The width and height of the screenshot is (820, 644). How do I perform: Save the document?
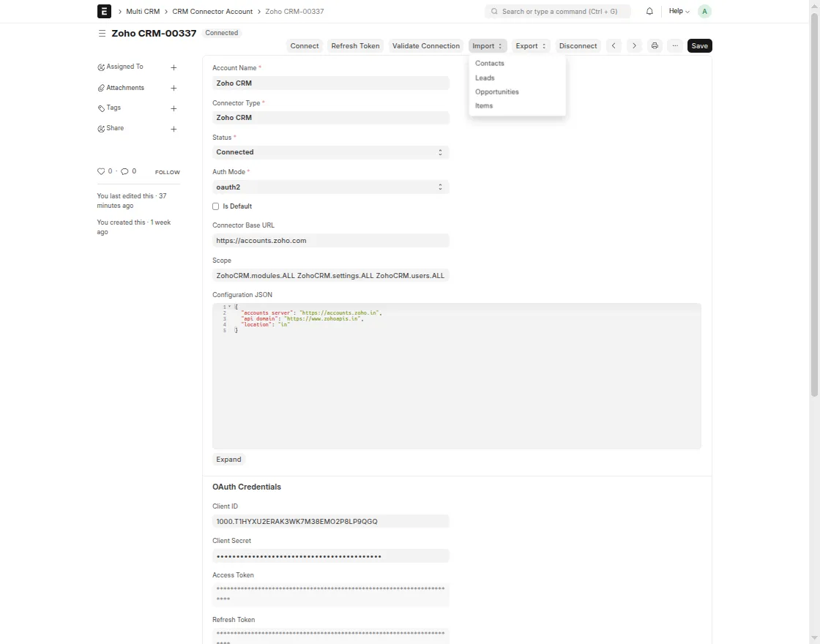[700, 45]
